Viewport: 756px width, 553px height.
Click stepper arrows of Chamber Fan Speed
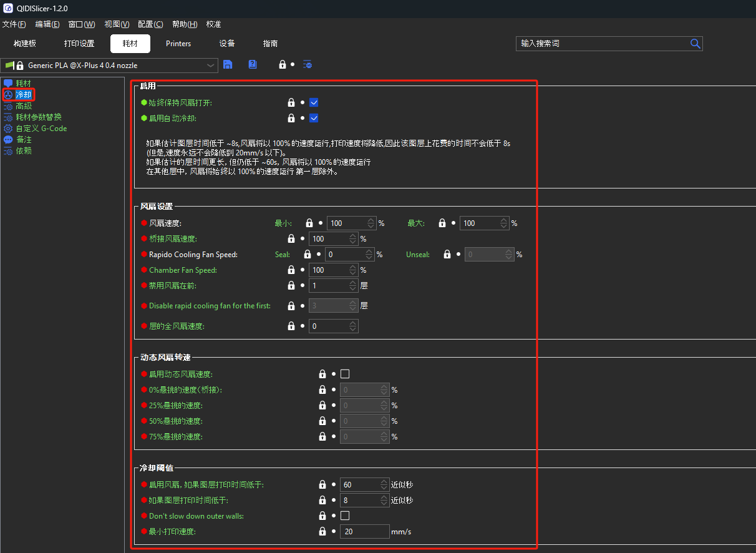click(x=353, y=270)
